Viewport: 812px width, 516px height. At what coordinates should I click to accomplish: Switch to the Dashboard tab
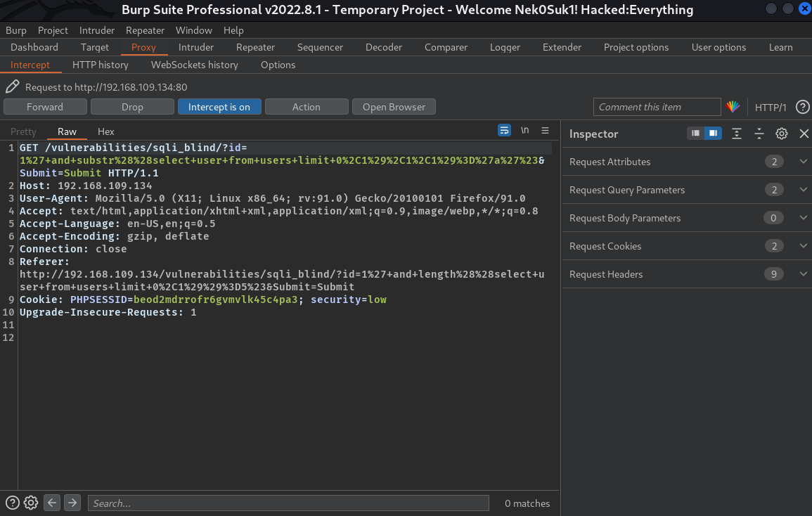(34, 47)
